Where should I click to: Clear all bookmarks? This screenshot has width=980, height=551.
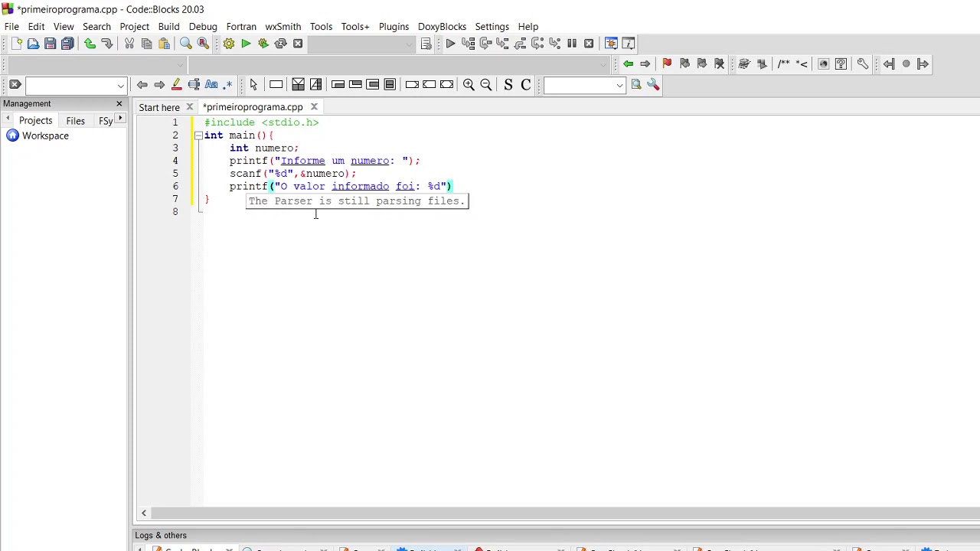[719, 64]
